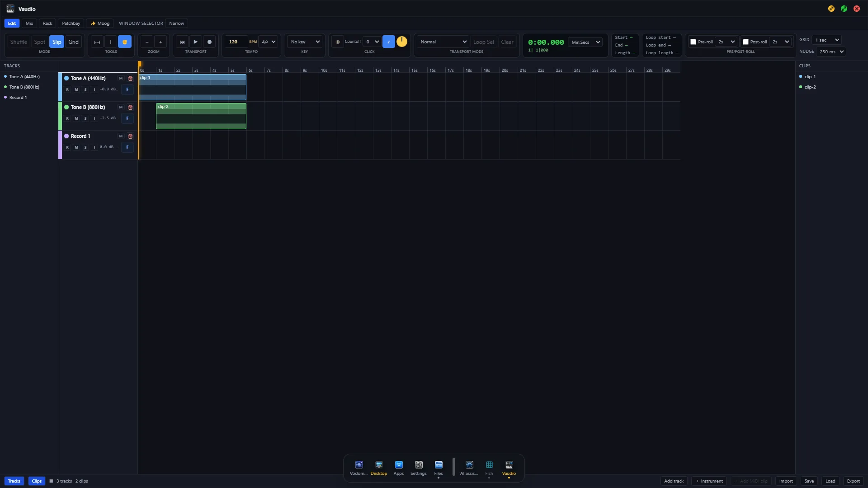The height and width of the screenshot is (488, 868).
Task: Select the I-beam cursor tool
Action: pyautogui.click(x=111, y=42)
